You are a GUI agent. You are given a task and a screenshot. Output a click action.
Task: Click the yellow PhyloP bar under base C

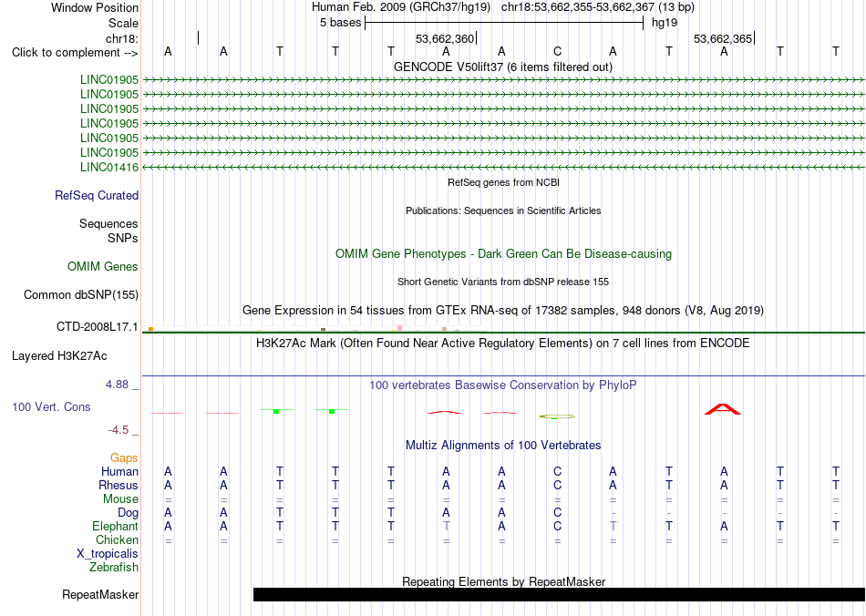557,416
